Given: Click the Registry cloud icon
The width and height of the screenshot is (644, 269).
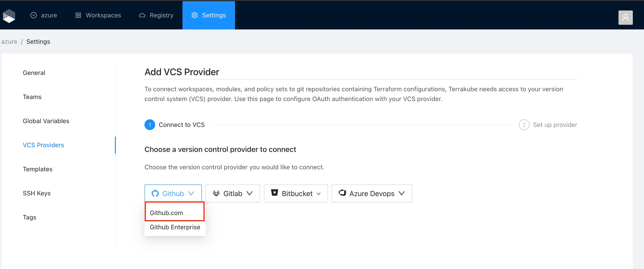Looking at the screenshot, I should 142,15.
